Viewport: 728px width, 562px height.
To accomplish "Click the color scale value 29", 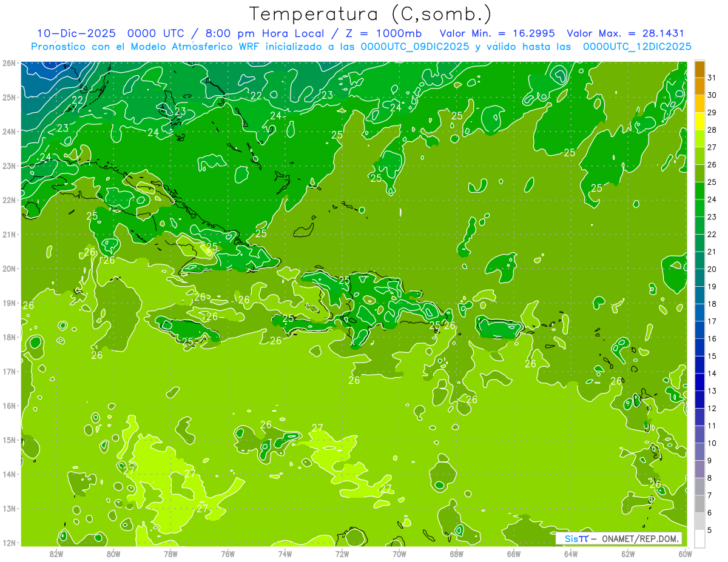I will point(712,112).
